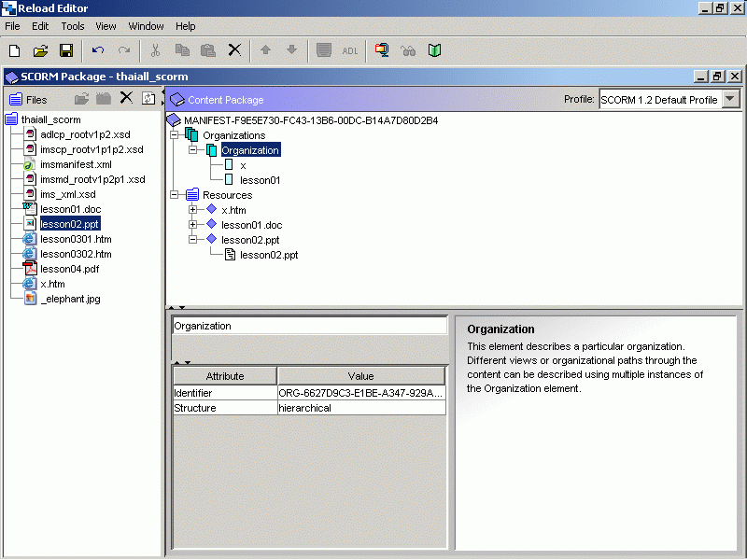Viewport: 747px width, 560px height.
Task: Open the Window menu
Action: (146, 26)
